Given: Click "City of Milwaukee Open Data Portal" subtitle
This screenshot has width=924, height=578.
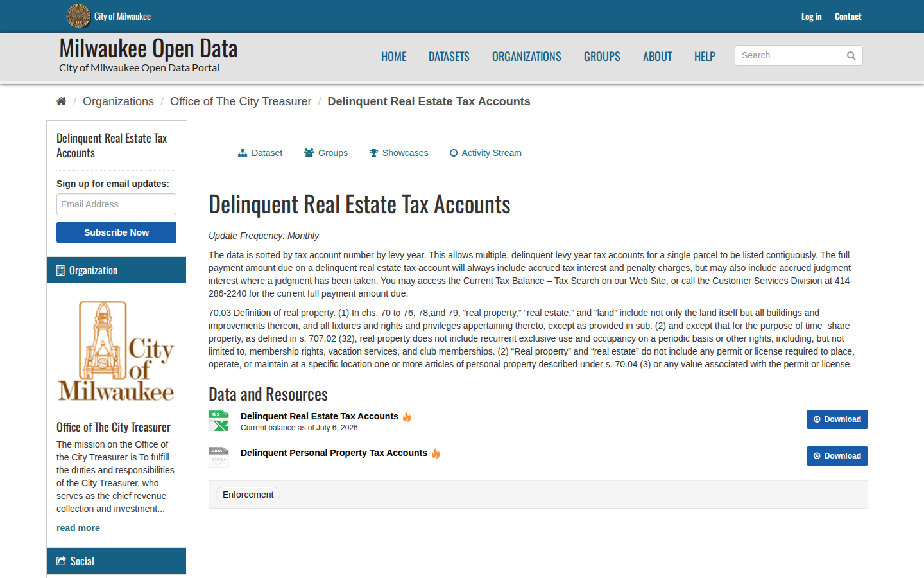Looking at the screenshot, I should [139, 68].
